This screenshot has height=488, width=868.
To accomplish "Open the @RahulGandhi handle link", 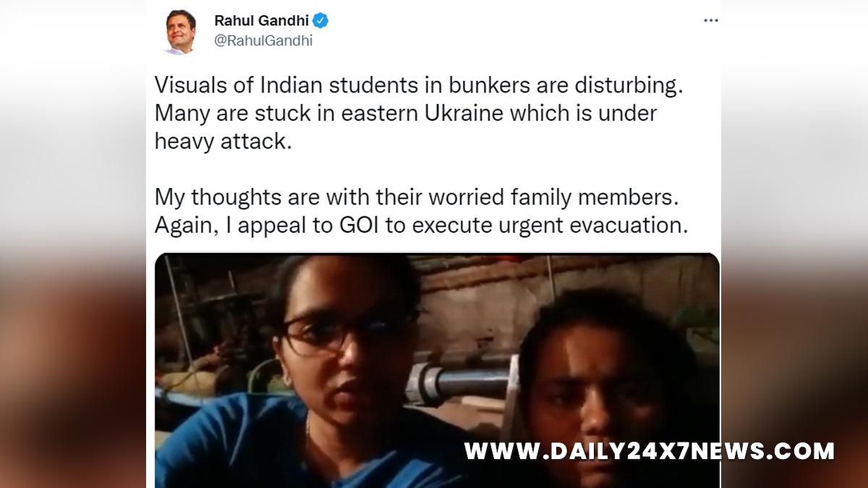I will (x=263, y=41).
